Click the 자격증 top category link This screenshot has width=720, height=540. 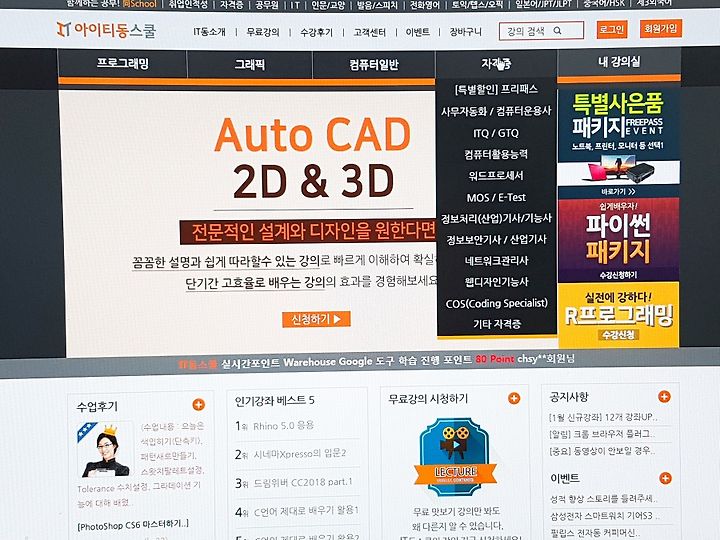[x=232, y=4]
